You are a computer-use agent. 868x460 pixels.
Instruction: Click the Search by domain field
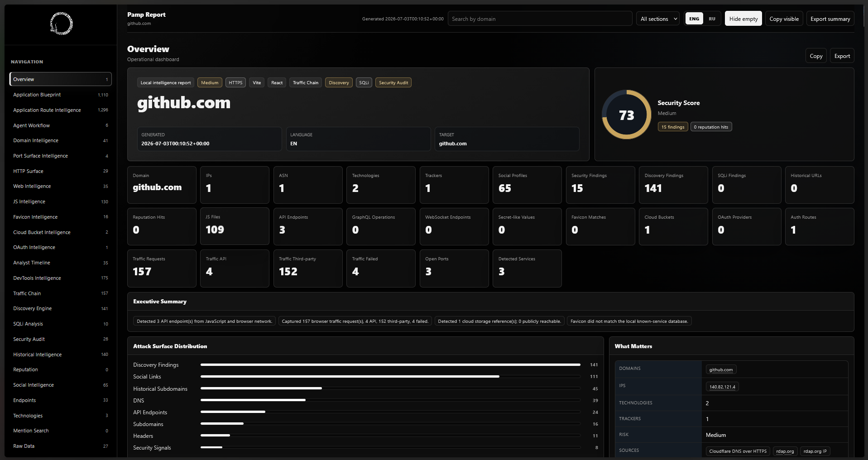[x=540, y=19]
